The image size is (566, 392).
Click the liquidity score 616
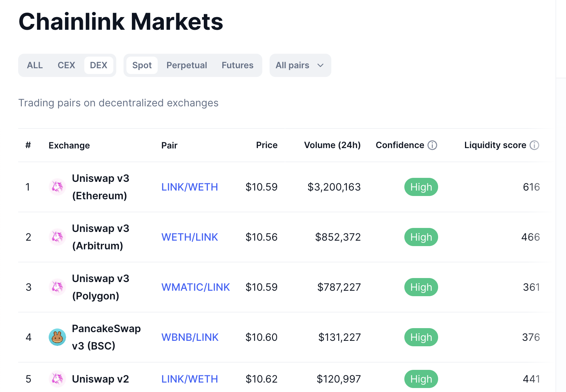coord(531,187)
